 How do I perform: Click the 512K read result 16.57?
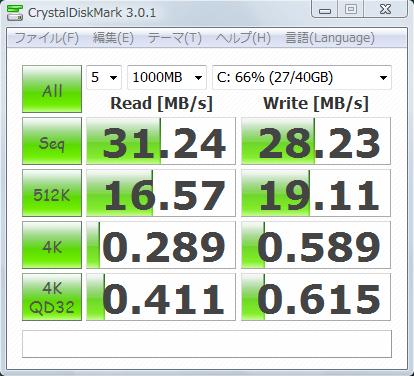click(x=161, y=193)
